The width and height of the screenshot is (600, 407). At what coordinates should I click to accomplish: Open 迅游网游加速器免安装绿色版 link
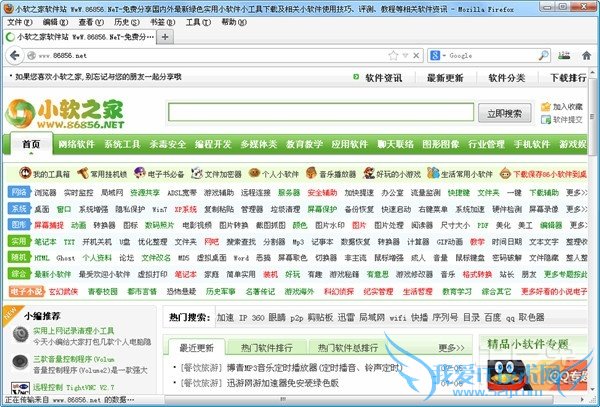click(282, 383)
